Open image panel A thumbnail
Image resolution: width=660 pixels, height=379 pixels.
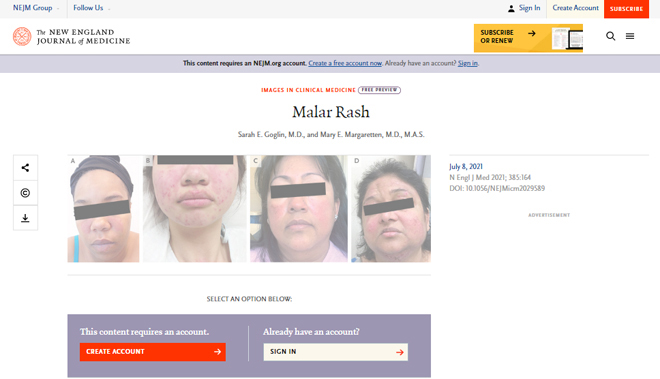coord(104,209)
